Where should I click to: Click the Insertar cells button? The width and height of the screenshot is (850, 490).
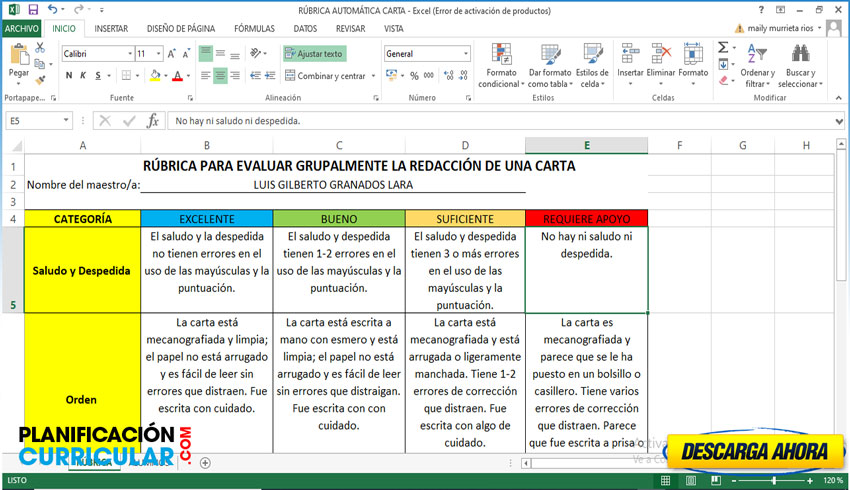pos(630,65)
